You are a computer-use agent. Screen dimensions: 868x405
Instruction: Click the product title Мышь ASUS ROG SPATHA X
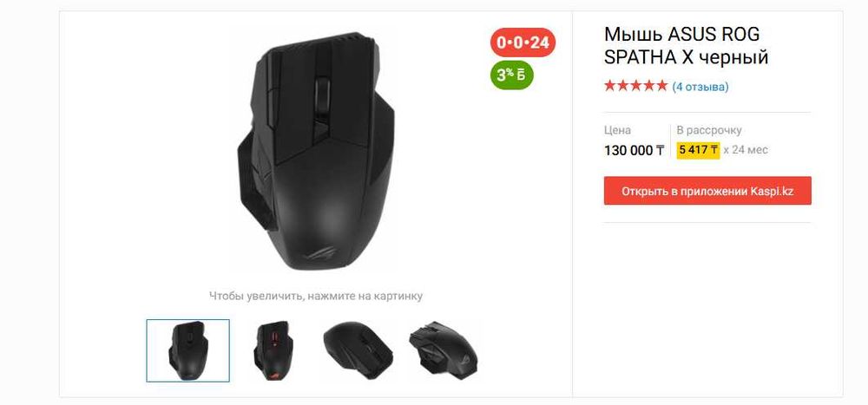pos(686,46)
